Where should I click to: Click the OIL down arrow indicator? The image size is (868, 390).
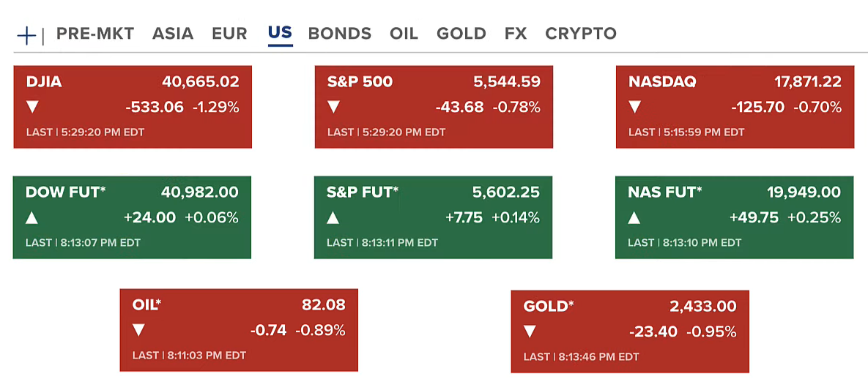[x=139, y=330]
